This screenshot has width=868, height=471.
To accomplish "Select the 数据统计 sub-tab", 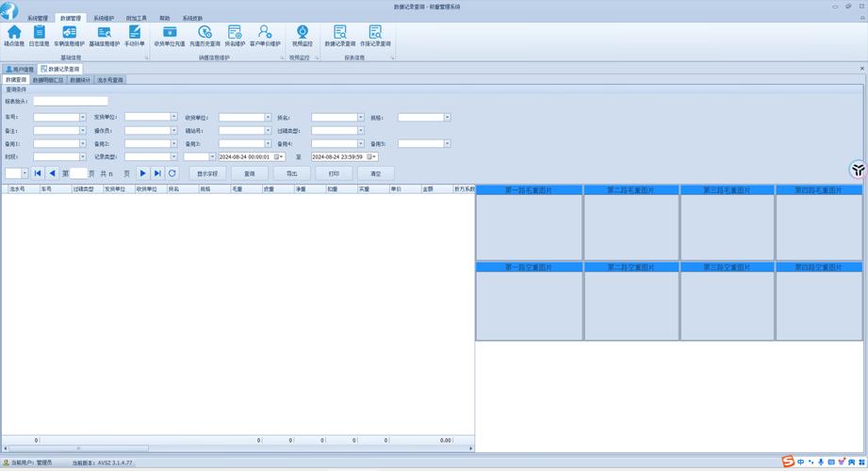I will point(81,80).
